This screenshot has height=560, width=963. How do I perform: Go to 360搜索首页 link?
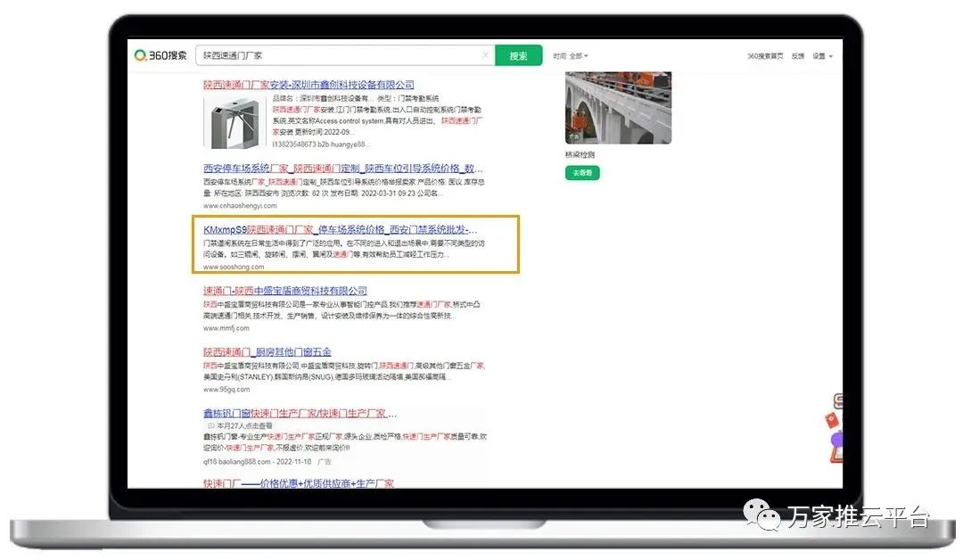pyautogui.click(x=765, y=56)
